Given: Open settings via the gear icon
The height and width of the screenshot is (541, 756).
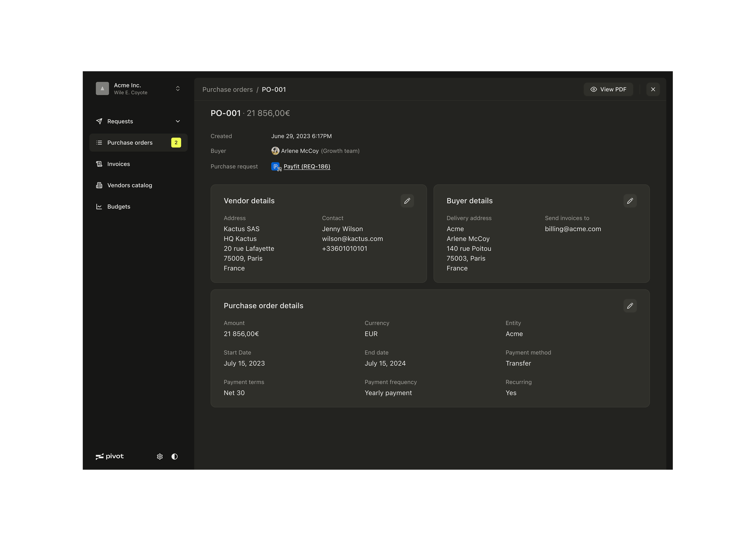Looking at the screenshot, I should [x=160, y=456].
